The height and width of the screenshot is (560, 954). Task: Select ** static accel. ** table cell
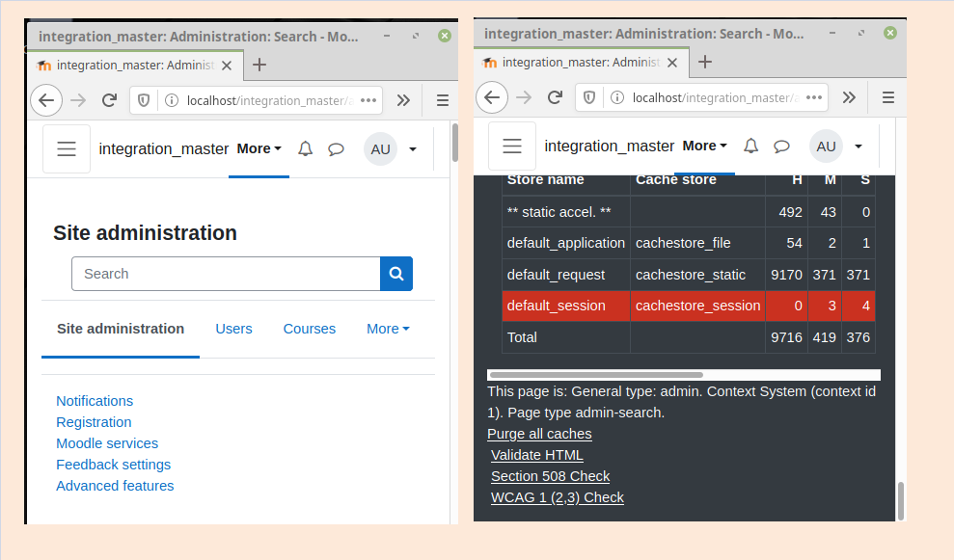pyautogui.click(x=566, y=212)
